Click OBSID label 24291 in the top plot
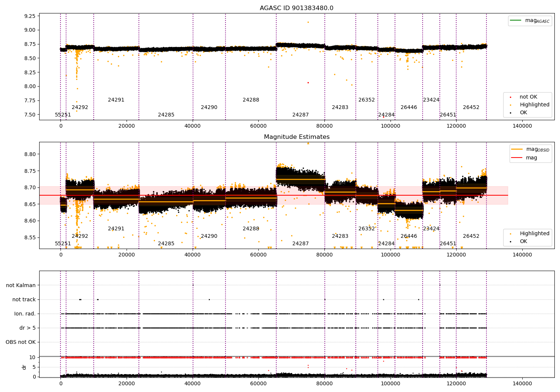Image resolution: width=560 pixels, height=392 pixels. point(116,100)
